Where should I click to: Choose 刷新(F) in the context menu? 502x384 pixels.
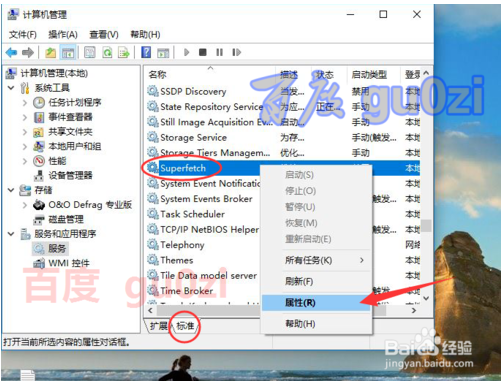point(316,282)
